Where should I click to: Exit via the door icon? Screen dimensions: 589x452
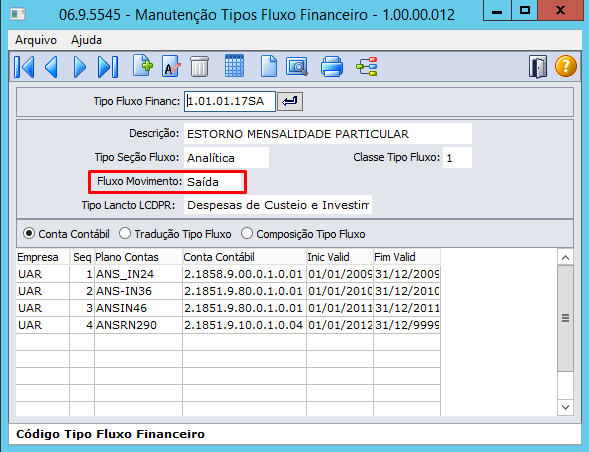pos(538,67)
